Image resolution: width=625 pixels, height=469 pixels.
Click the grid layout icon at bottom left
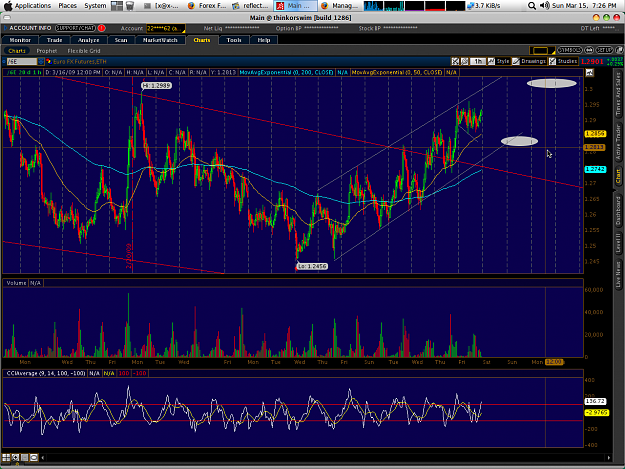click(x=6, y=457)
